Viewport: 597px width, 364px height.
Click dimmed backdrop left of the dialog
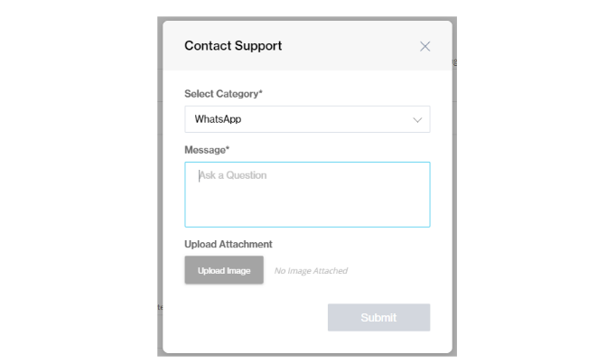tap(160, 181)
